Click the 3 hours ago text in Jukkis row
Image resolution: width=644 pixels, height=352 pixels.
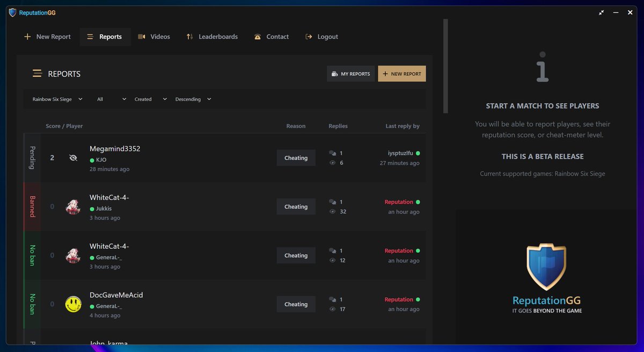click(105, 218)
